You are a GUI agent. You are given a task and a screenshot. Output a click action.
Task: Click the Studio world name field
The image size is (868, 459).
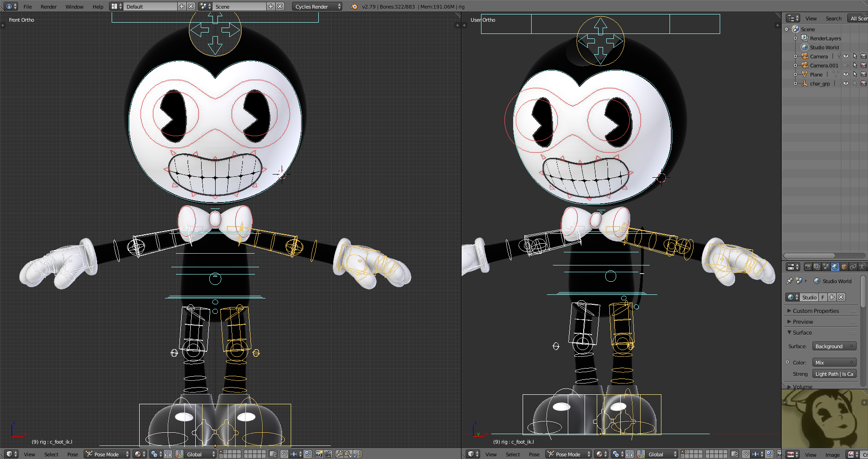tap(809, 297)
